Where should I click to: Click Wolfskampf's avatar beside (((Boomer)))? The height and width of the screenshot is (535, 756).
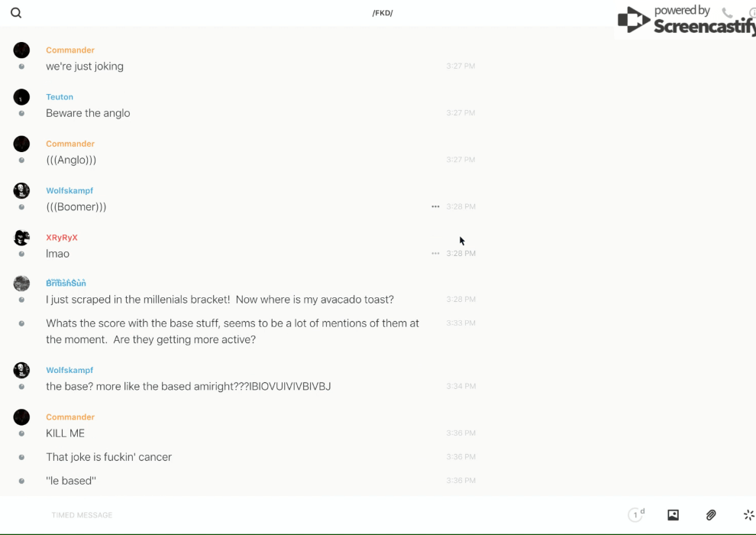click(21, 190)
